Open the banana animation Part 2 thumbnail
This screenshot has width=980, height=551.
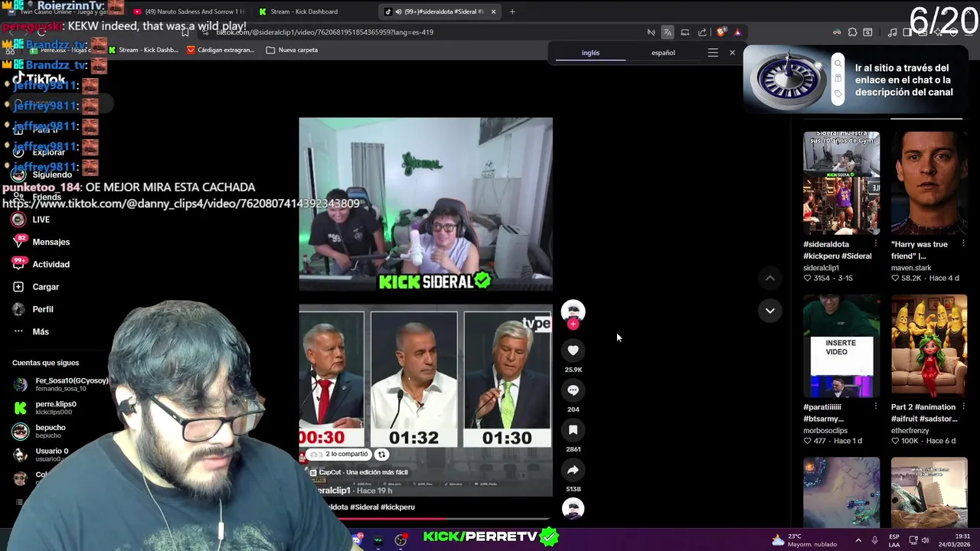tap(929, 346)
